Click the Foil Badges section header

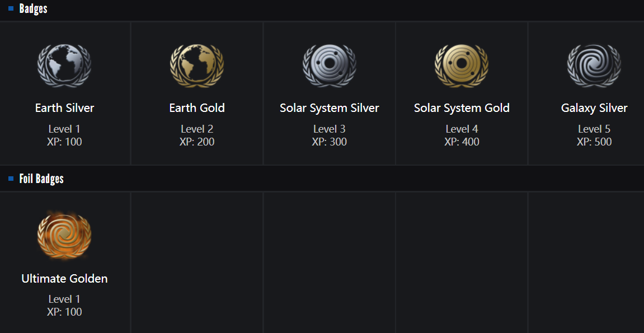41,179
